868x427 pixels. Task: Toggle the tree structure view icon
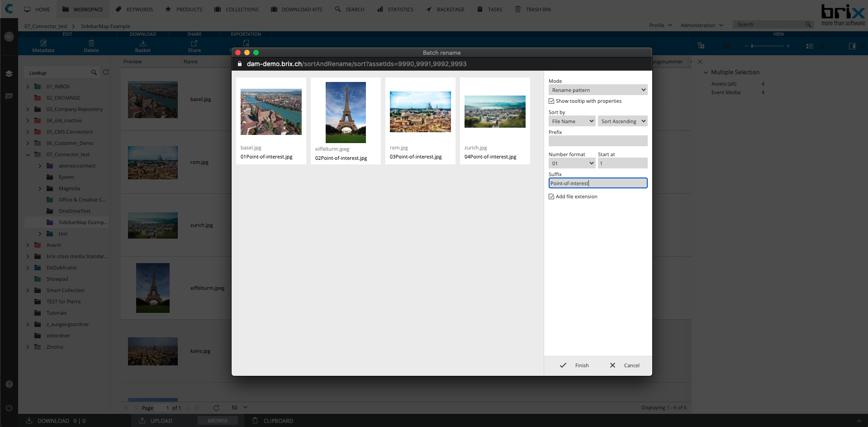[701, 46]
